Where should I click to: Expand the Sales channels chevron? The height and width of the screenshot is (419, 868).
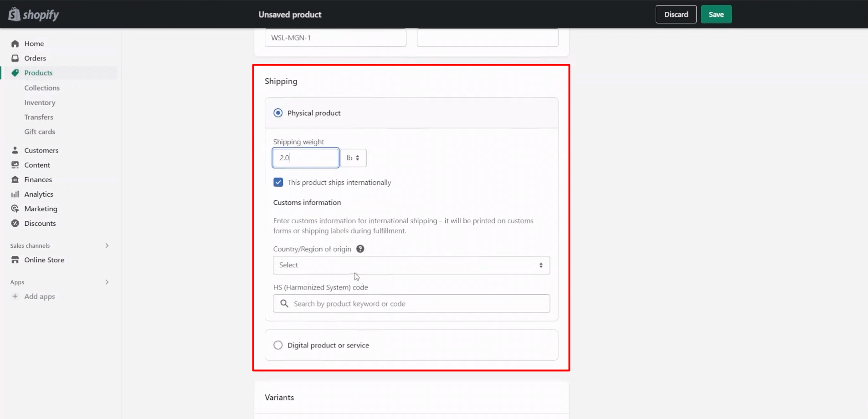tap(107, 245)
